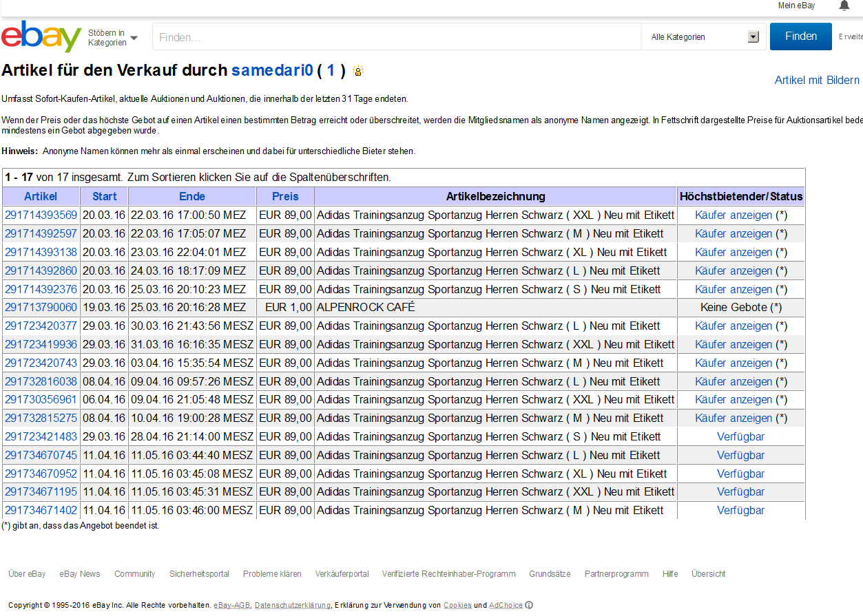Sort by Ende column header
The width and height of the screenshot is (863, 616).
click(x=192, y=196)
